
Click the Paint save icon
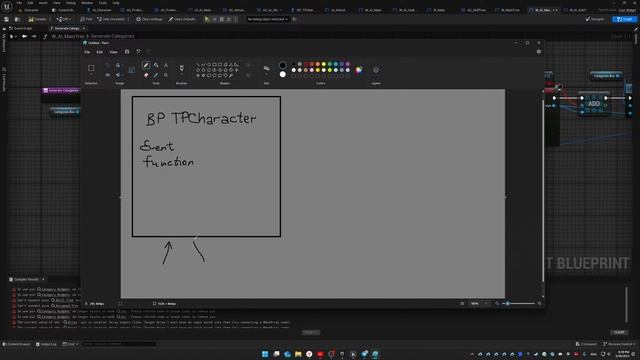127,52
